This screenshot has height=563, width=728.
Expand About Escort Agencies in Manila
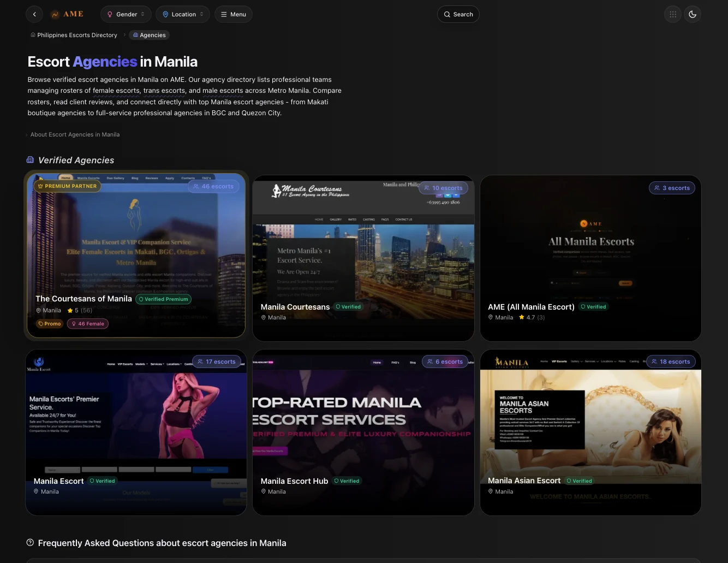click(75, 134)
